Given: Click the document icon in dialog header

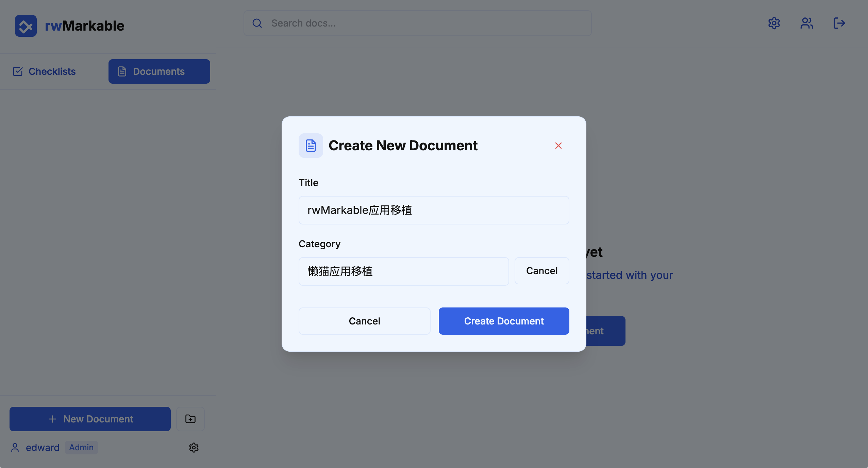Looking at the screenshot, I should 311,146.
